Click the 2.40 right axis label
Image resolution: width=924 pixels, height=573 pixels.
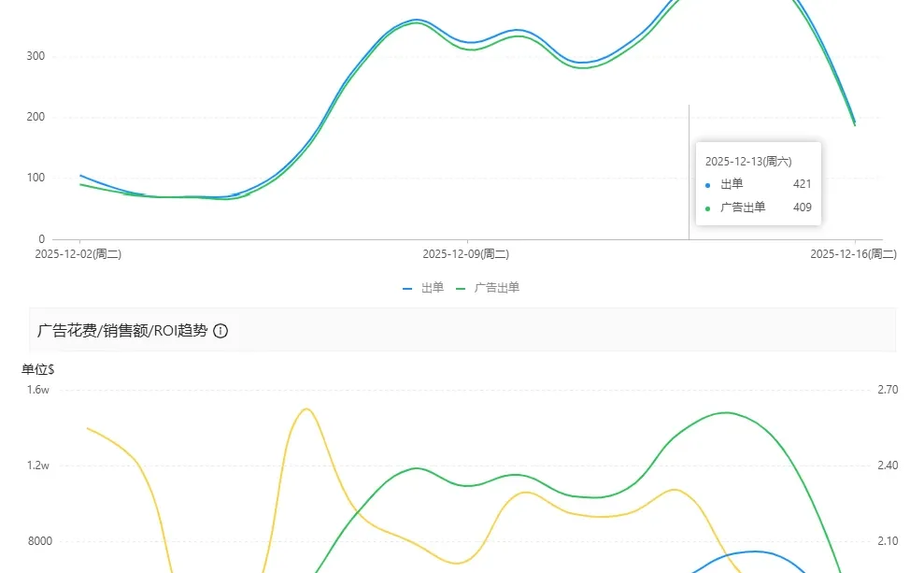(x=888, y=466)
